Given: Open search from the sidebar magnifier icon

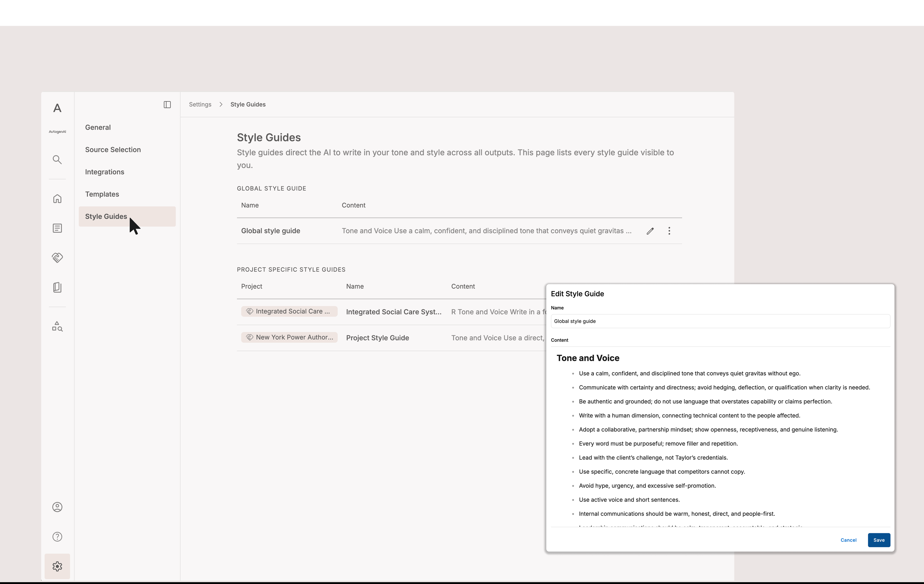Looking at the screenshot, I should point(57,160).
